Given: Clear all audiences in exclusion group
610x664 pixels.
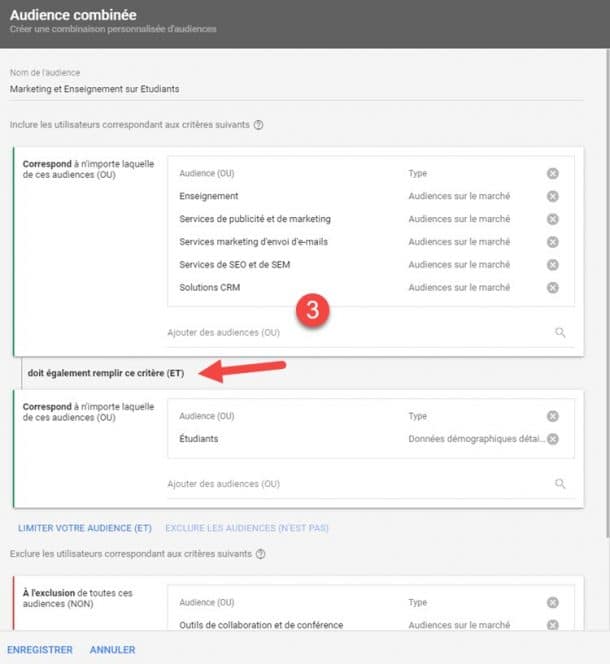Looking at the screenshot, I should pos(552,602).
